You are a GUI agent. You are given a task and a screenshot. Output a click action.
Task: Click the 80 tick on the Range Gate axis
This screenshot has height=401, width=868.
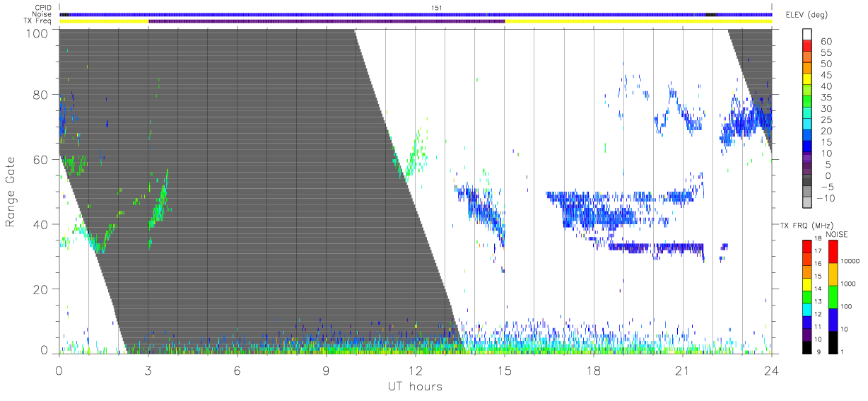tap(41, 95)
